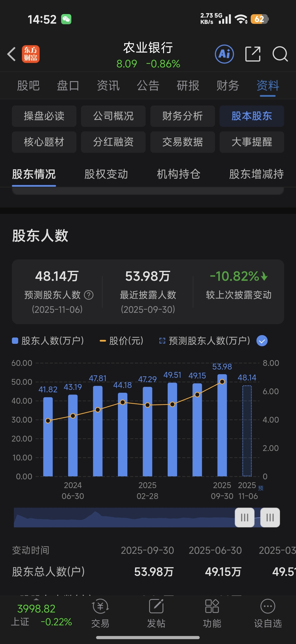Tap the 发帖 compose icon
Screen dimensions: 296x644
(156, 606)
